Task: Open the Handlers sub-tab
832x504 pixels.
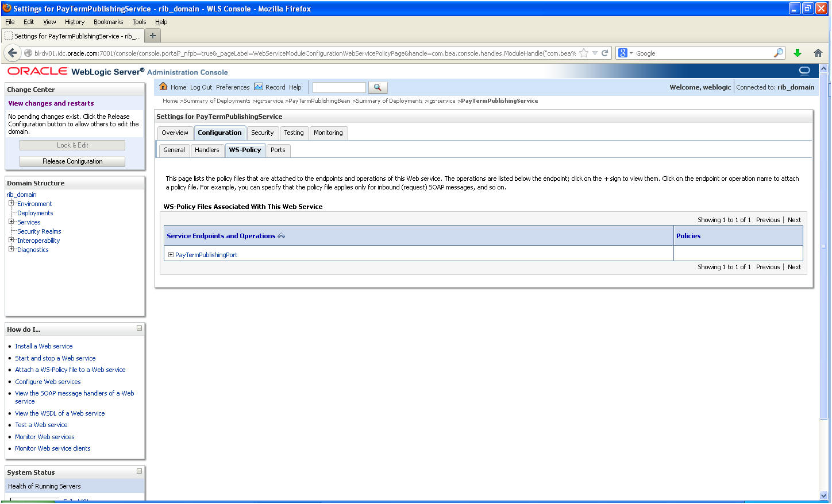Action: (207, 150)
